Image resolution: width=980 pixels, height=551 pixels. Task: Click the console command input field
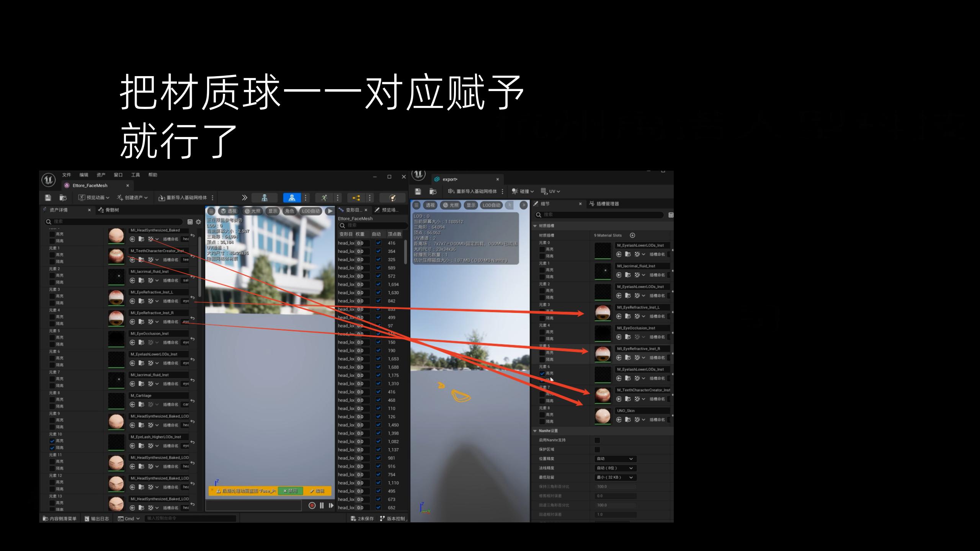[191, 518]
